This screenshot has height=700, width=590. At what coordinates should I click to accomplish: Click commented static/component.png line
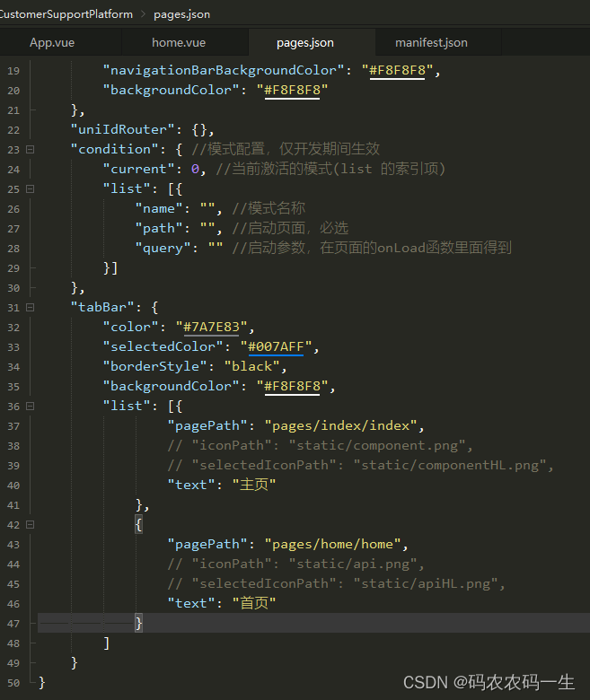321,445
